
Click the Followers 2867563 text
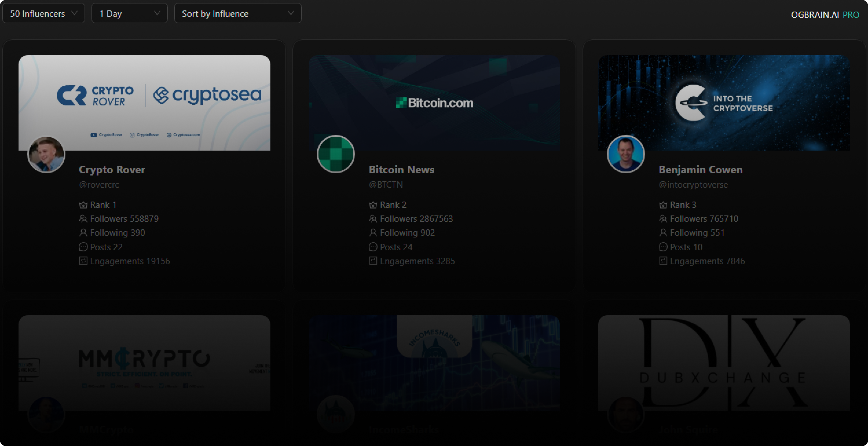point(416,219)
